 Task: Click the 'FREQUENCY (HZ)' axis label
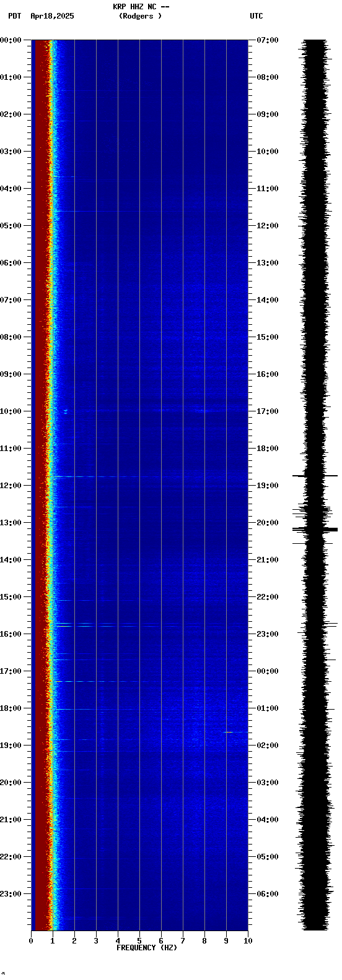pyautogui.click(x=147, y=948)
